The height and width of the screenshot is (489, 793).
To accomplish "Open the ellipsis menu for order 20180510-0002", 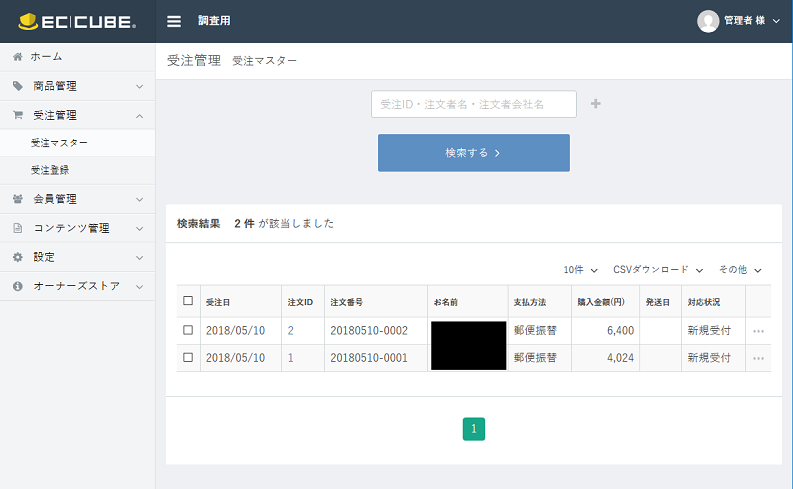I will coord(758,331).
